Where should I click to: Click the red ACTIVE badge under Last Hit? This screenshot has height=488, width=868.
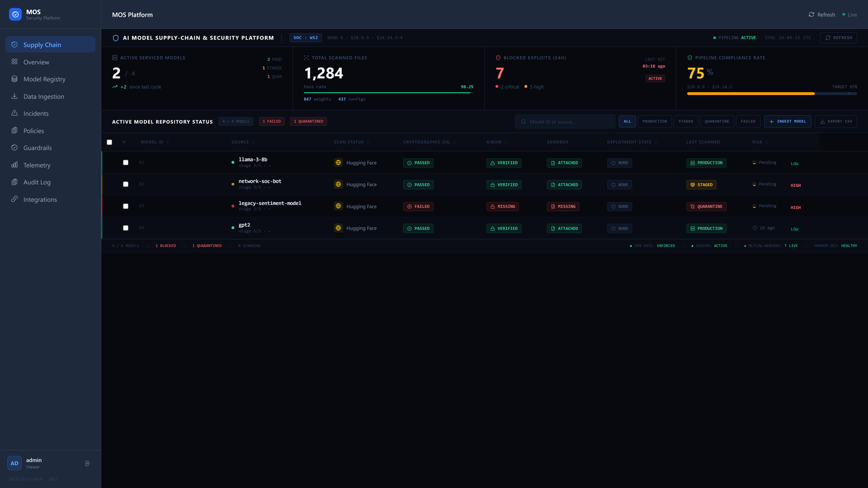click(655, 79)
